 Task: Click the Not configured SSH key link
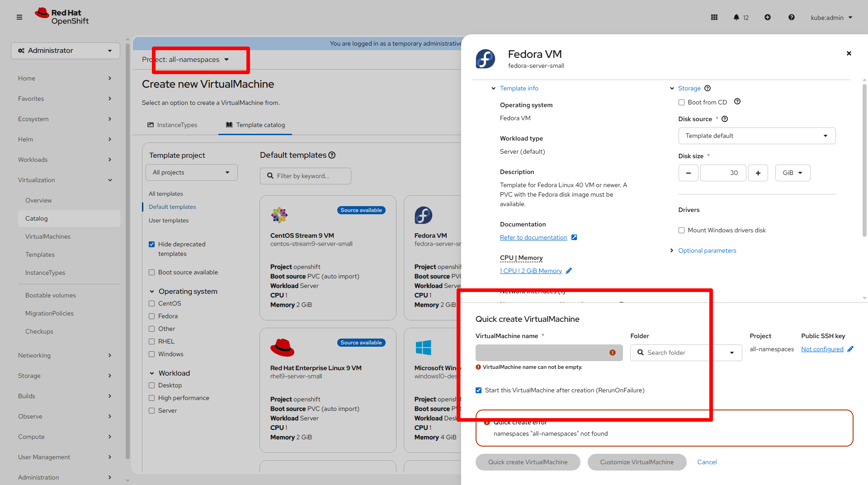(822, 349)
